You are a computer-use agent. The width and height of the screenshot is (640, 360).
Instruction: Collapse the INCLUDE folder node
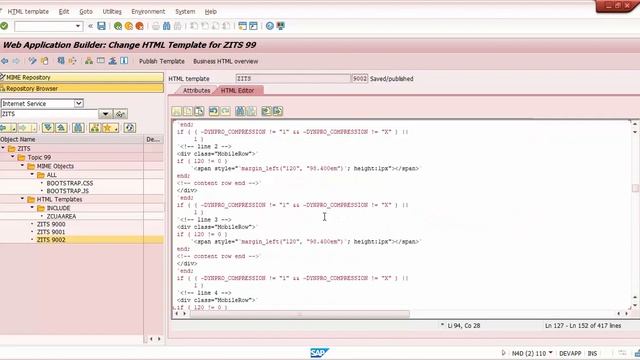click(x=32, y=207)
